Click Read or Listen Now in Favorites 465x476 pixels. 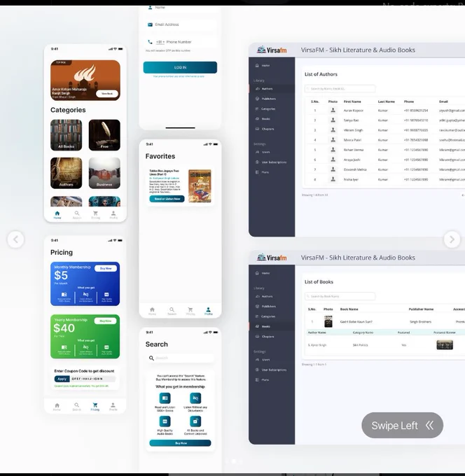tap(167, 199)
